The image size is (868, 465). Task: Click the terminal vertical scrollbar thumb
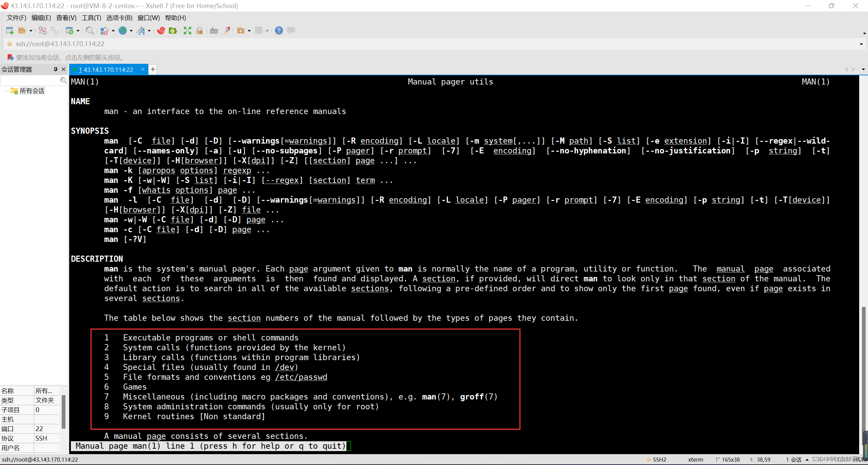[864, 376]
